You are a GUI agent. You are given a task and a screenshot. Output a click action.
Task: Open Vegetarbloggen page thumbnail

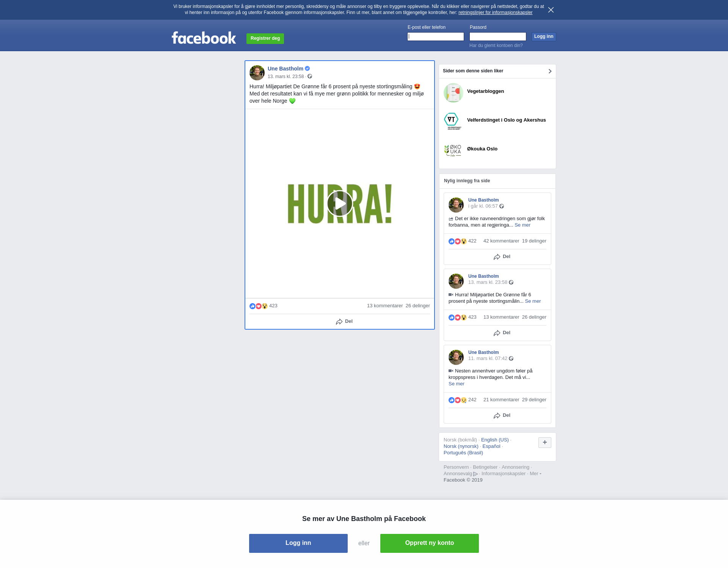click(453, 93)
